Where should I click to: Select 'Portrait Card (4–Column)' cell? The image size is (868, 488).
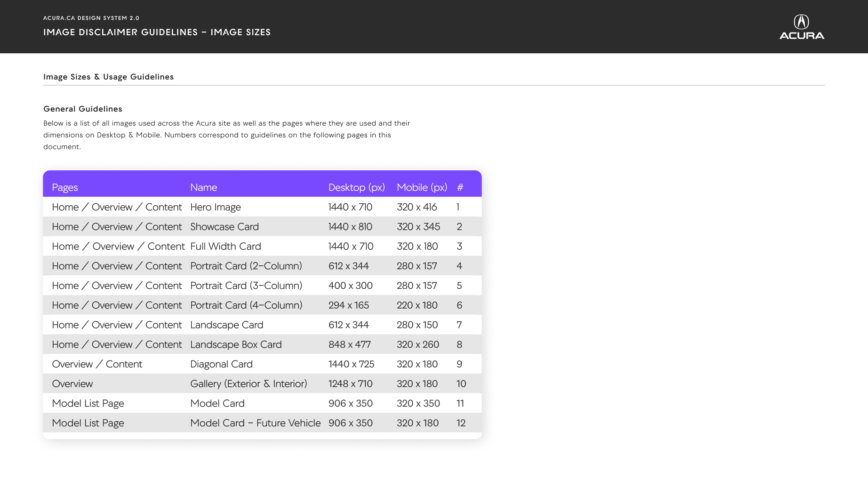246,305
